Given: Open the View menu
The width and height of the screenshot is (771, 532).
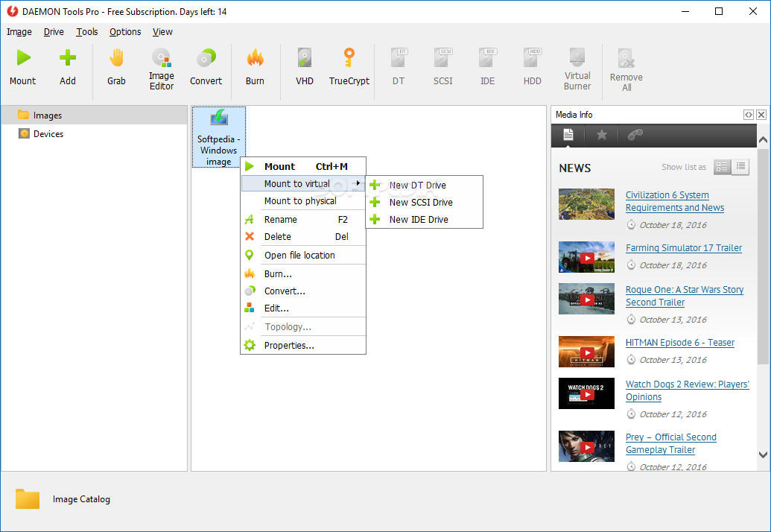Looking at the screenshot, I should pos(162,32).
